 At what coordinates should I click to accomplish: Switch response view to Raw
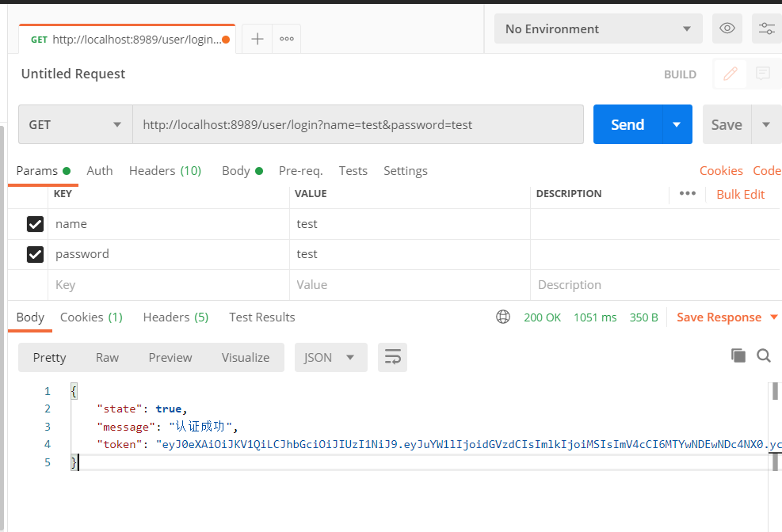107,358
